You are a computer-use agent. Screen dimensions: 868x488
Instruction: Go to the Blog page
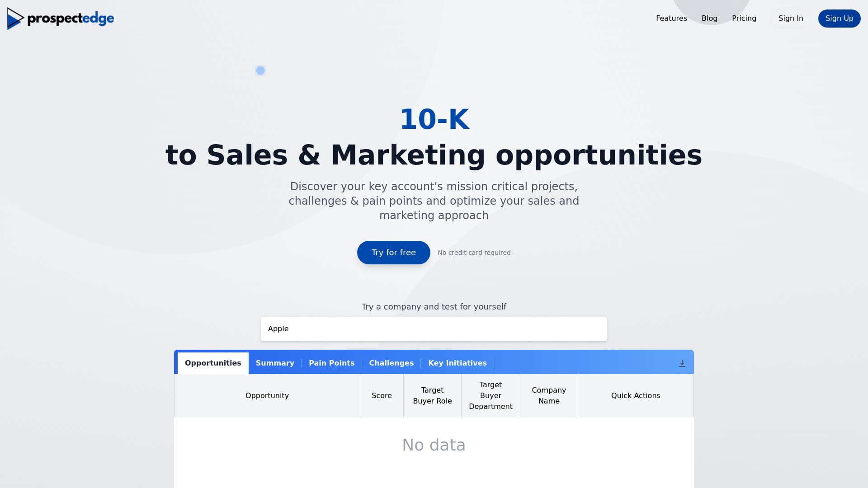(x=709, y=19)
